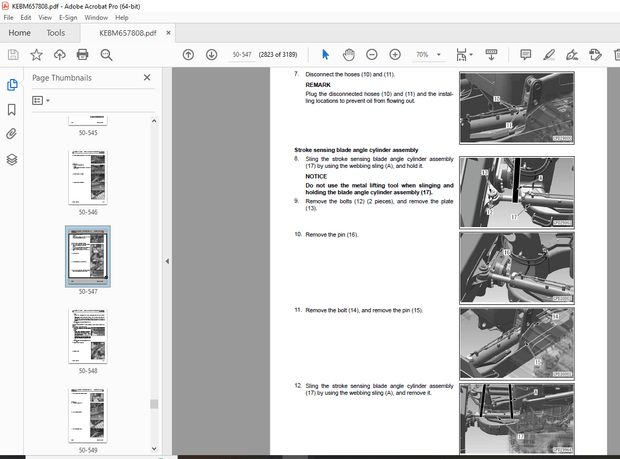
Task: Open the Edit menu
Action: (x=26, y=17)
